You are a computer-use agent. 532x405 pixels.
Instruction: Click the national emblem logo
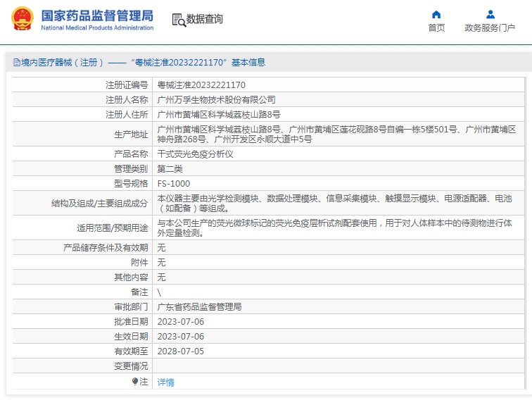coord(21,19)
